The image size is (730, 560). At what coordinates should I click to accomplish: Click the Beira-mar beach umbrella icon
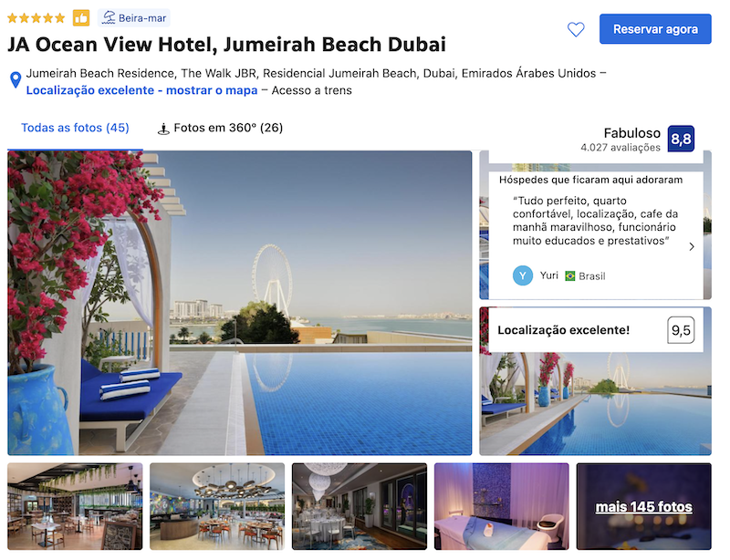pyautogui.click(x=109, y=17)
